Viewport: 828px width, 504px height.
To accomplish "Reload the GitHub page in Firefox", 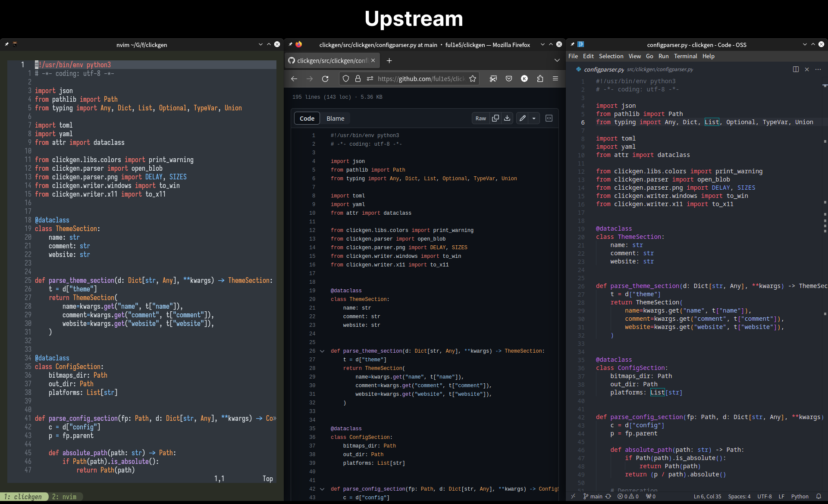I will pyautogui.click(x=326, y=78).
